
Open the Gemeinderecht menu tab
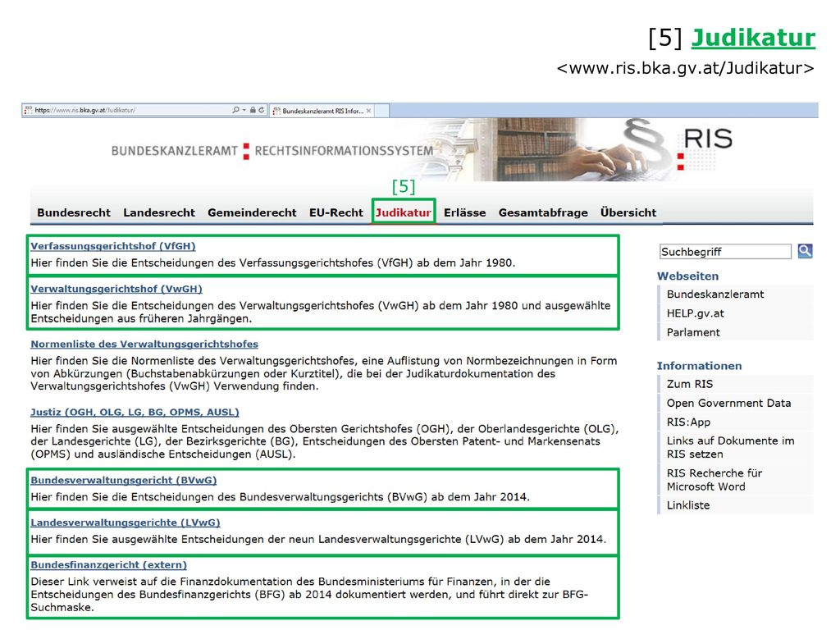tap(252, 212)
